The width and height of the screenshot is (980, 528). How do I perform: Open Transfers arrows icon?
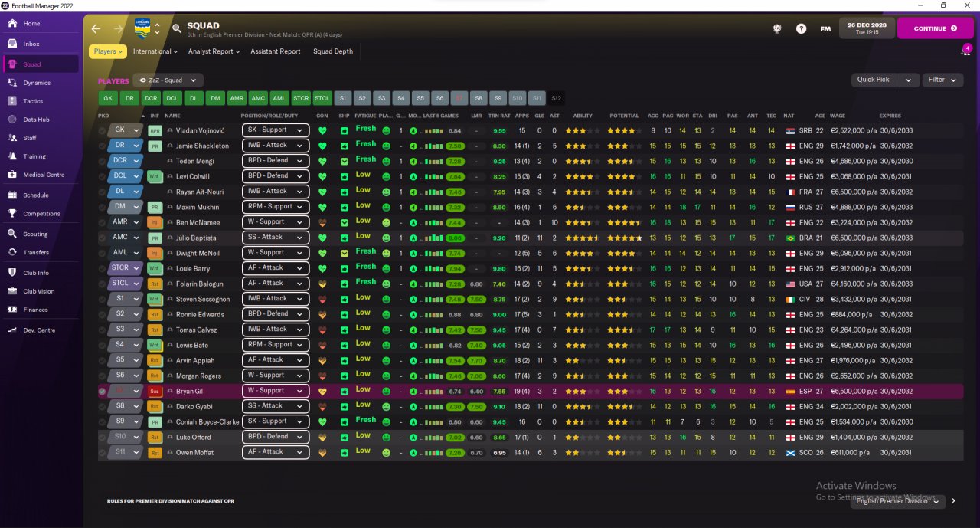tap(12, 252)
